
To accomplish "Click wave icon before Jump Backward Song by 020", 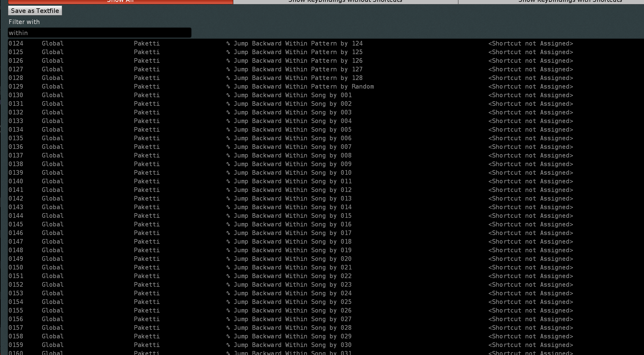I will pyautogui.click(x=228, y=259).
